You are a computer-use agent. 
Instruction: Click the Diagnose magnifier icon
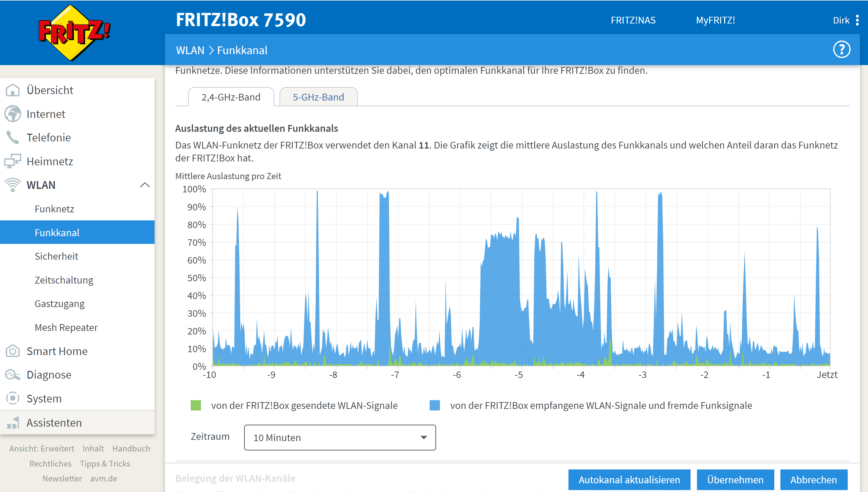tap(13, 375)
